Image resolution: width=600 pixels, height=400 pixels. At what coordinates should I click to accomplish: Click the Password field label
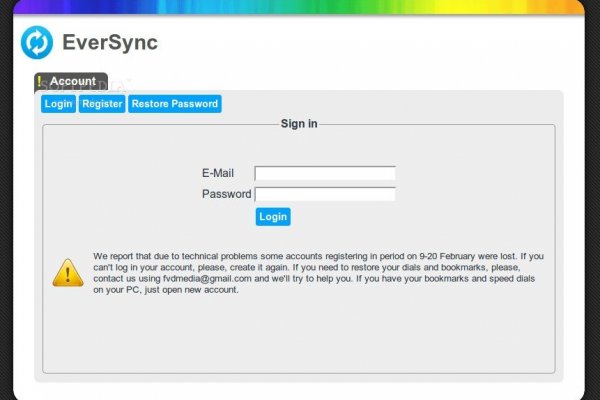click(226, 194)
